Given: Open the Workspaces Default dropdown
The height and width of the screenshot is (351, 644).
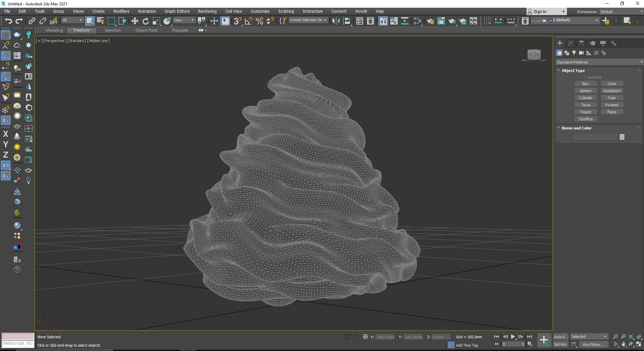Looking at the screenshot, I should pos(621,12).
